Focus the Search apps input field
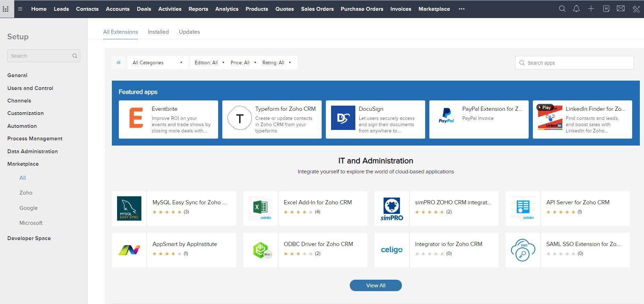This screenshot has height=304, width=644. tap(574, 63)
